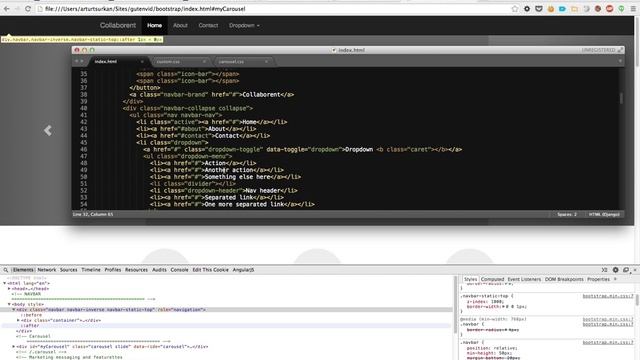
Task: Click the Collaborent brand link
Action: 118,25
